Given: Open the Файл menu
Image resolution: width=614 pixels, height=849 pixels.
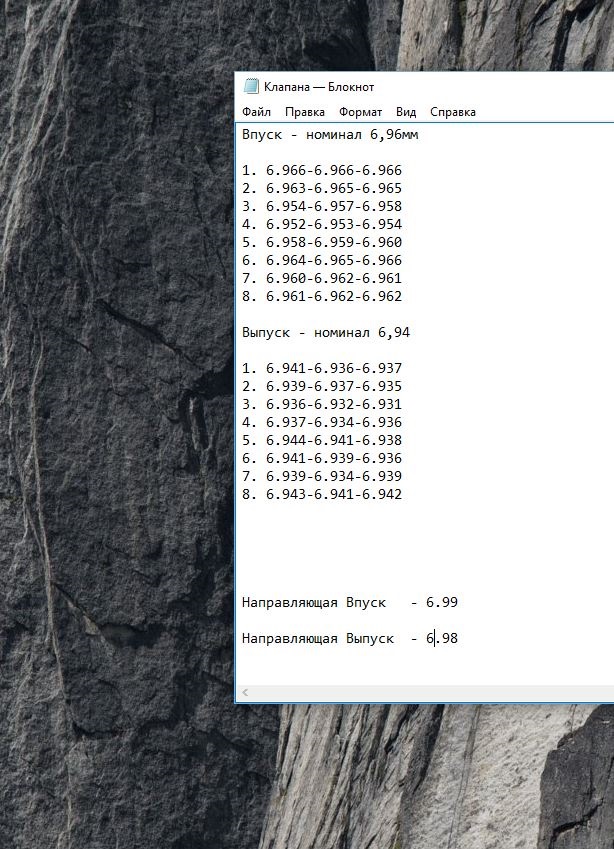Looking at the screenshot, I should (257, 112).
